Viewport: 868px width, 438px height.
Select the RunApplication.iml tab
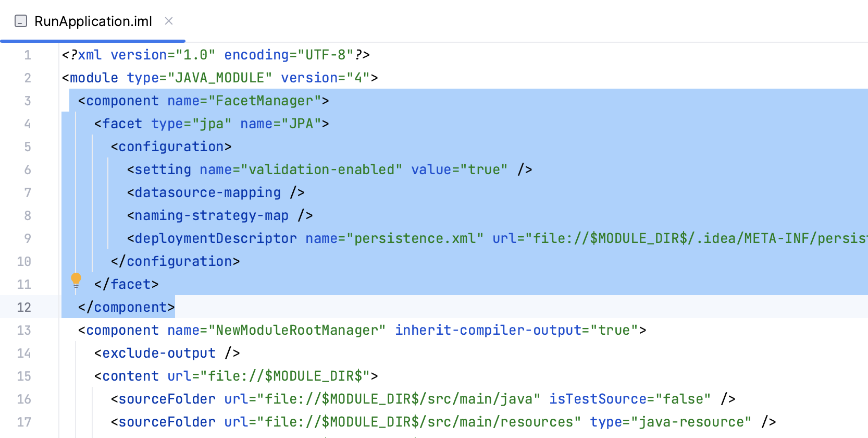click(x=93, y=21)
